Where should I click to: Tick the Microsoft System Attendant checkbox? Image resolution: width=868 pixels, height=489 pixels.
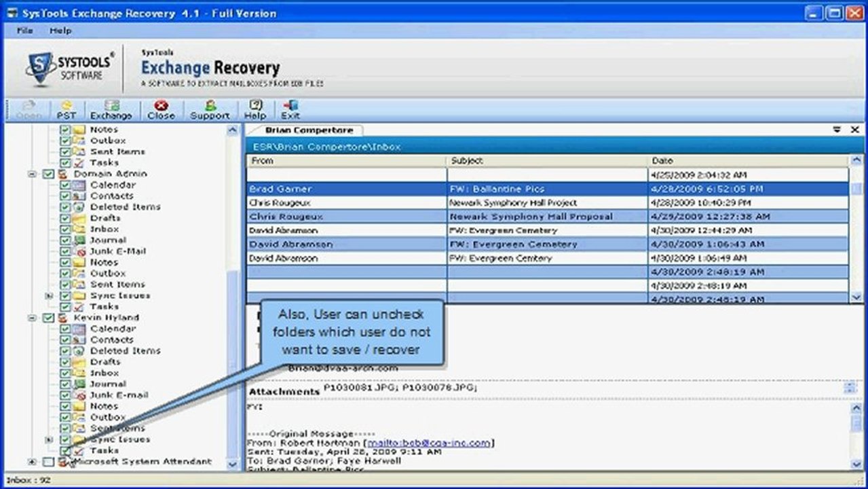click(48, 462)
